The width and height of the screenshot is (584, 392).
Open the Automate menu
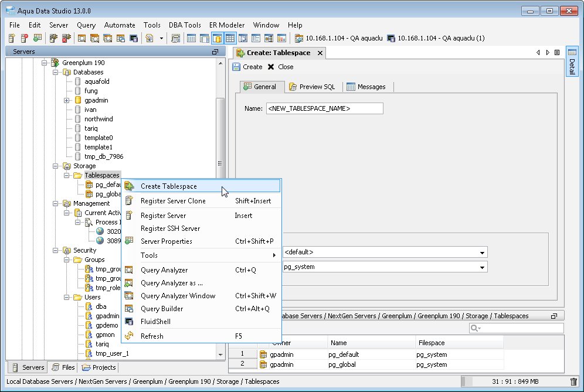(120, 25)
